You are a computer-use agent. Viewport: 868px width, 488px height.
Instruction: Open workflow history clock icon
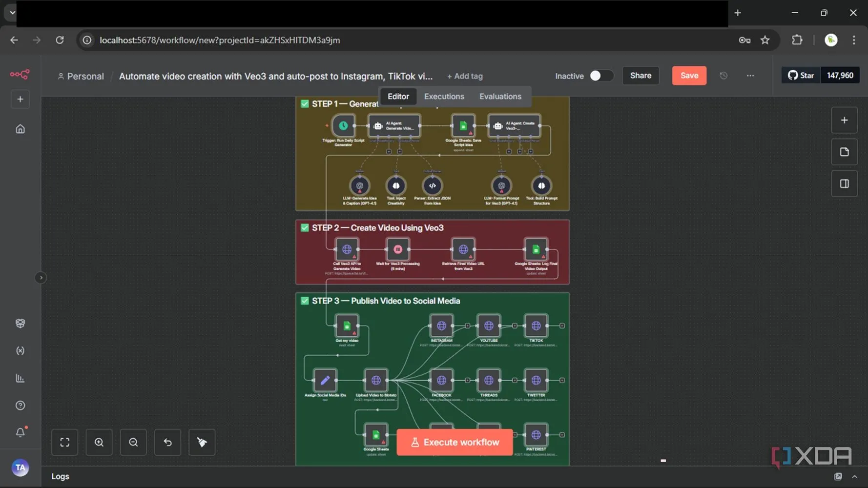point(723,76)
